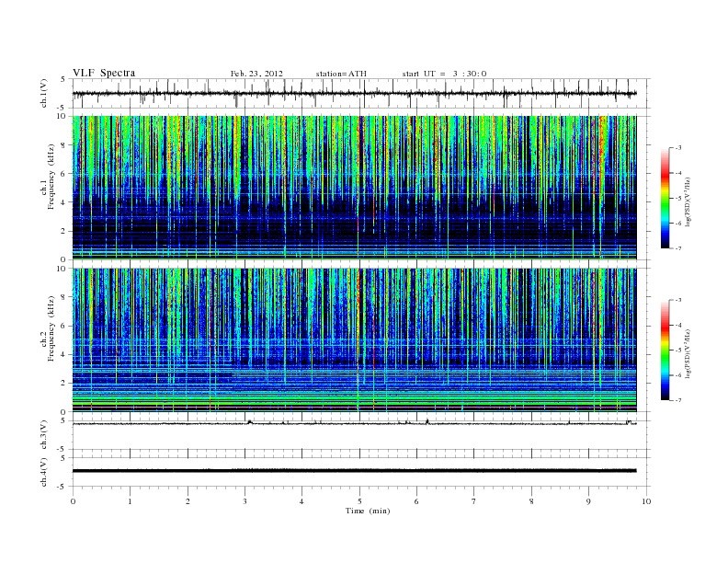Click the time axis tick label '10'
Screen dimensions: 728x563
point(646,501)
